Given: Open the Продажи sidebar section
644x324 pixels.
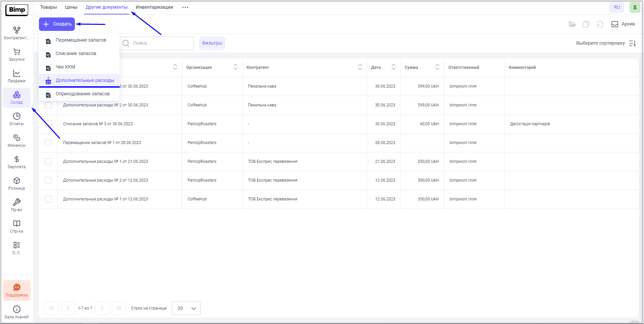Looking at the screenshot, I should (16, 76).
